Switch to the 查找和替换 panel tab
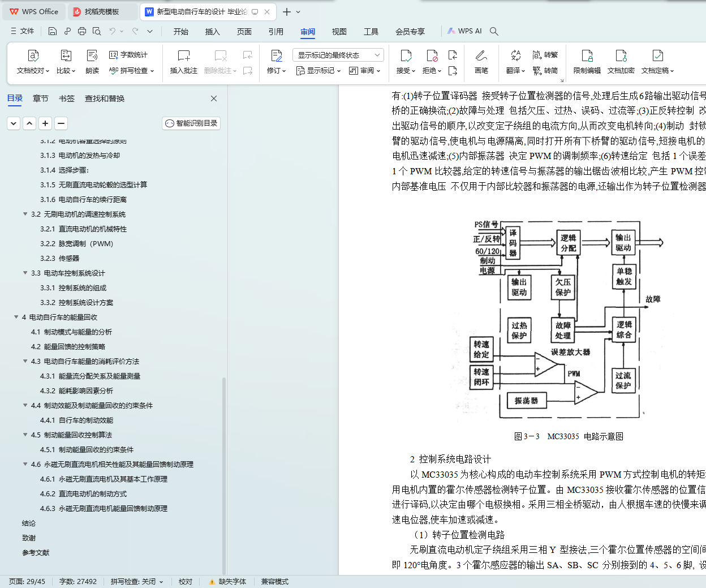Screen dimensions: 706x588 pos(105,98)
